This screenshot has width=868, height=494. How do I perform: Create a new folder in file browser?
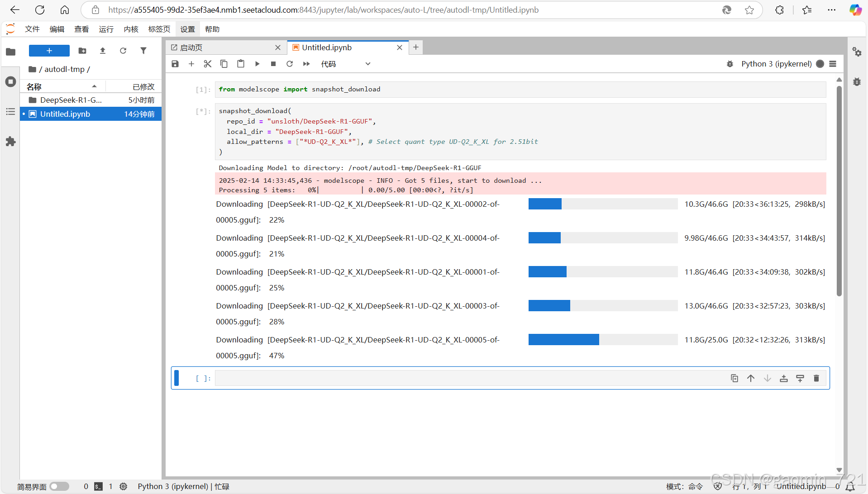[82, 51]
